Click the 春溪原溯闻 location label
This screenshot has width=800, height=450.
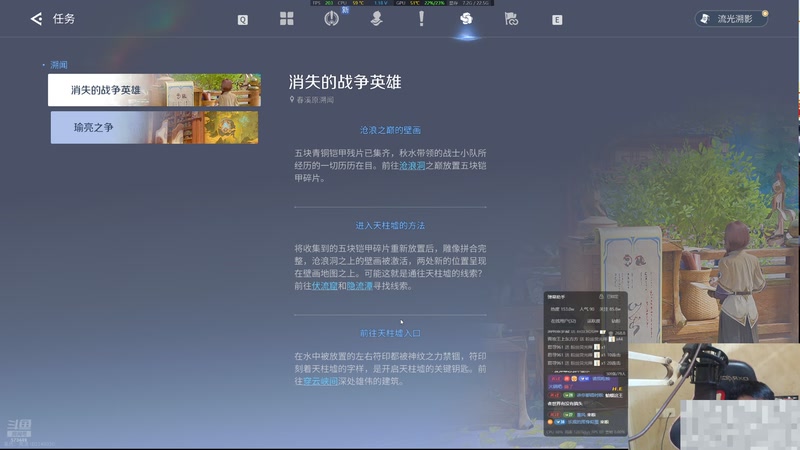coord(315,100)
